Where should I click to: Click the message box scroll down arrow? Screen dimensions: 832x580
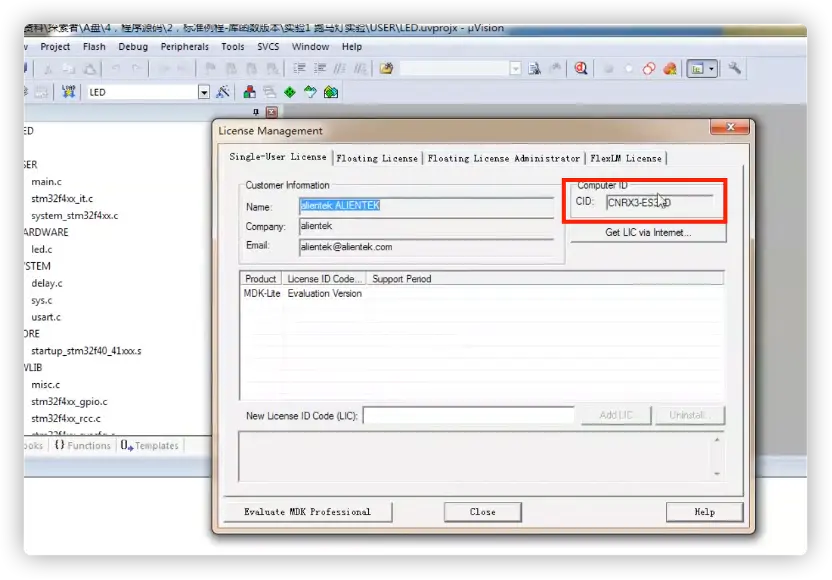point(717,473)
